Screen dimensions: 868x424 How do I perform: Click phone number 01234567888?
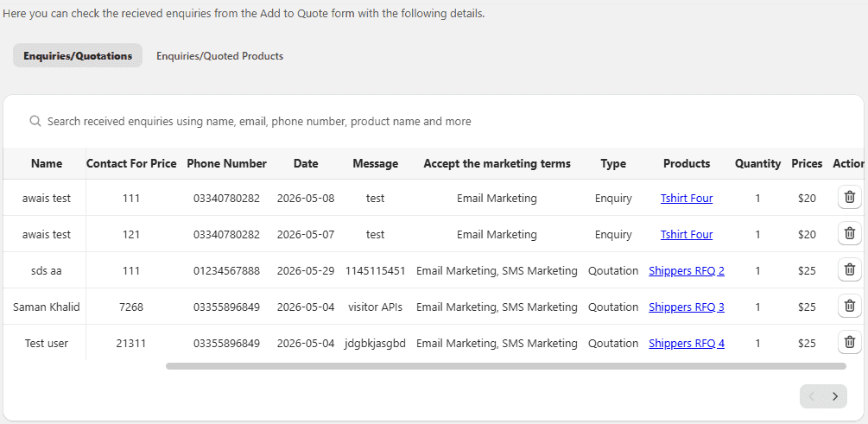coord(226,270)
